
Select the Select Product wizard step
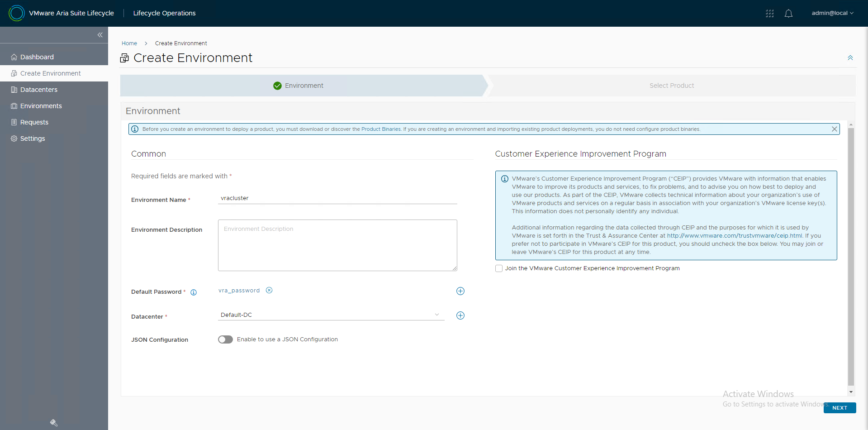point(672,86)
